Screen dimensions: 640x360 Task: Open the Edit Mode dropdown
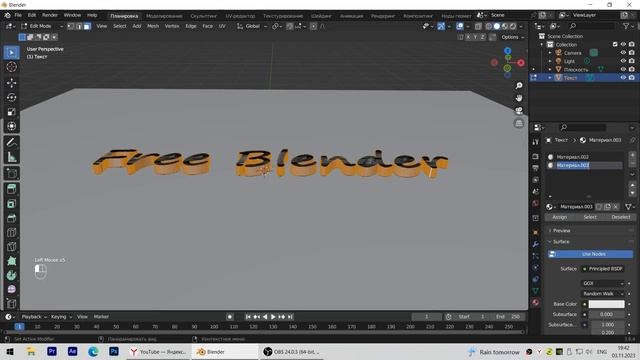pyautogui.click(x=42, y=26)
